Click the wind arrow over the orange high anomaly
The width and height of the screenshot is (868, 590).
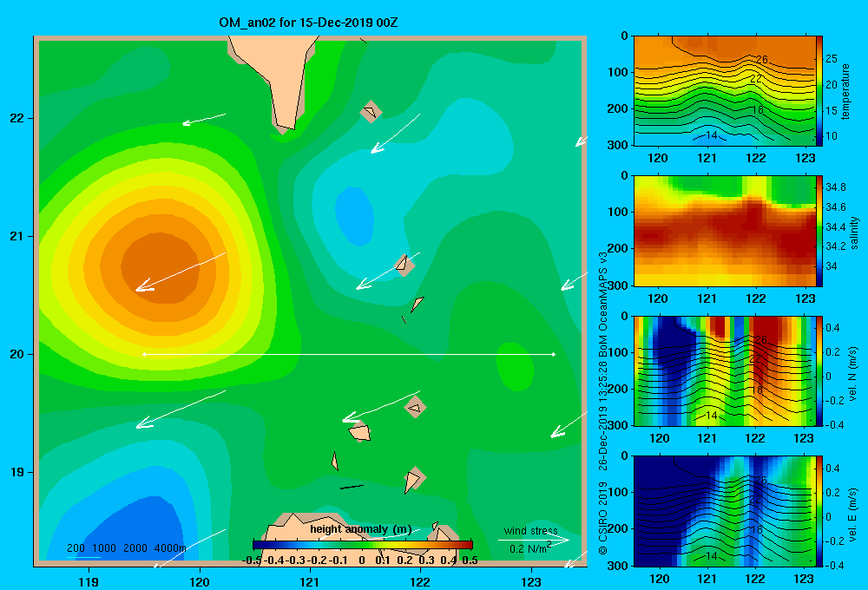point(181,272)
